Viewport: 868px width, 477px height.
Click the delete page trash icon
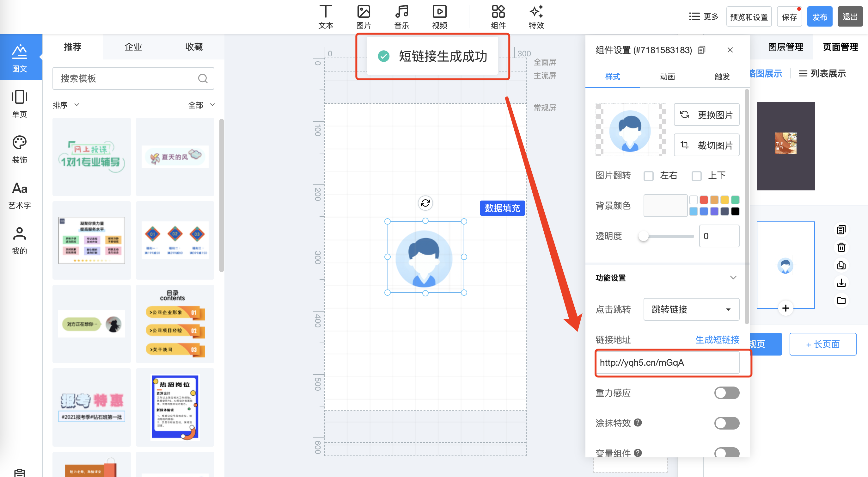[841, 247]
